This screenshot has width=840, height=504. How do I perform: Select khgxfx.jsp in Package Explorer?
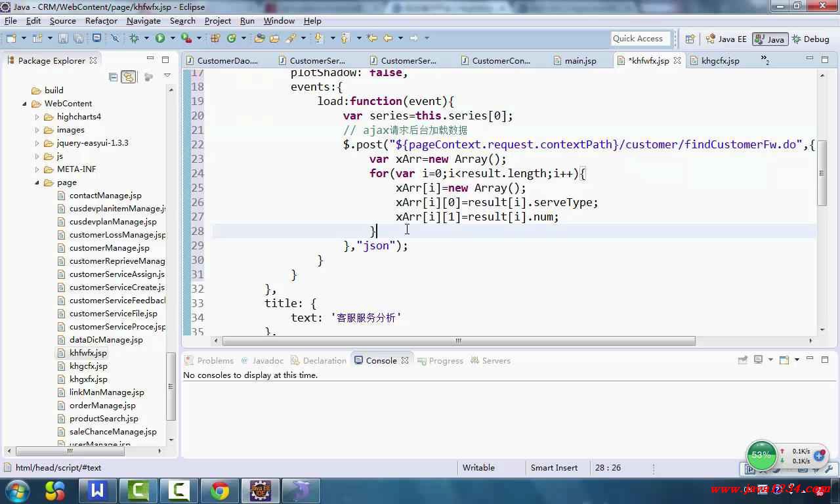(88, 379)
